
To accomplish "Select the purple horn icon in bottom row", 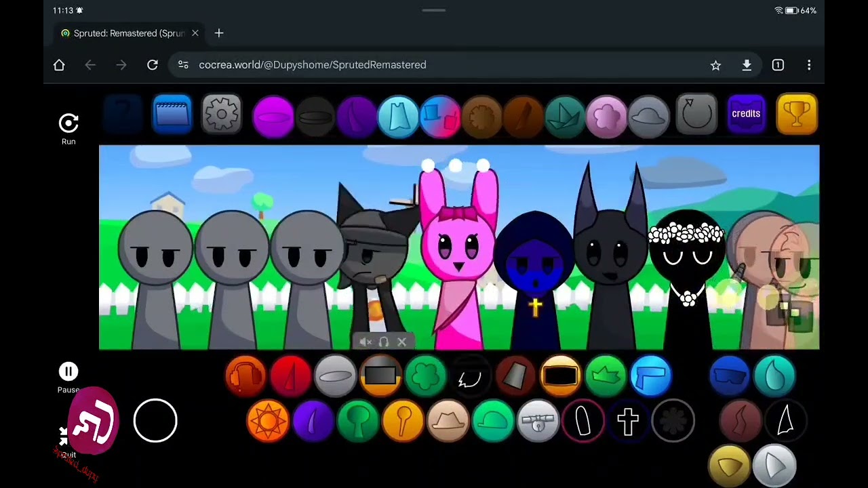I will coord(313,421).
